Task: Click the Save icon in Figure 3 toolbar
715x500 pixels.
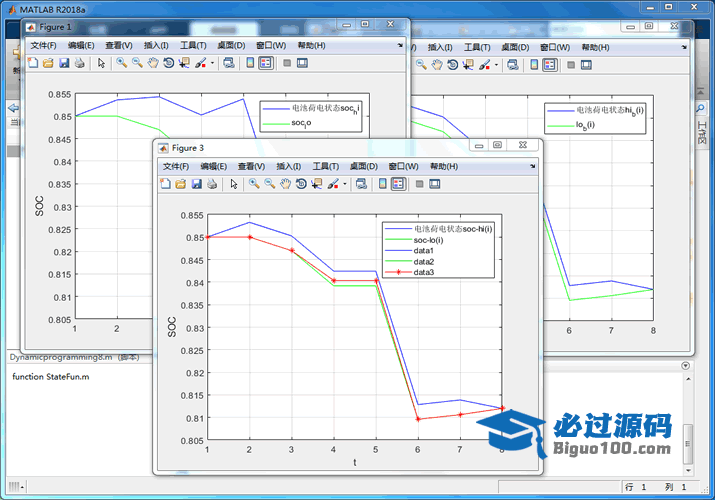Action: (197, 184)
